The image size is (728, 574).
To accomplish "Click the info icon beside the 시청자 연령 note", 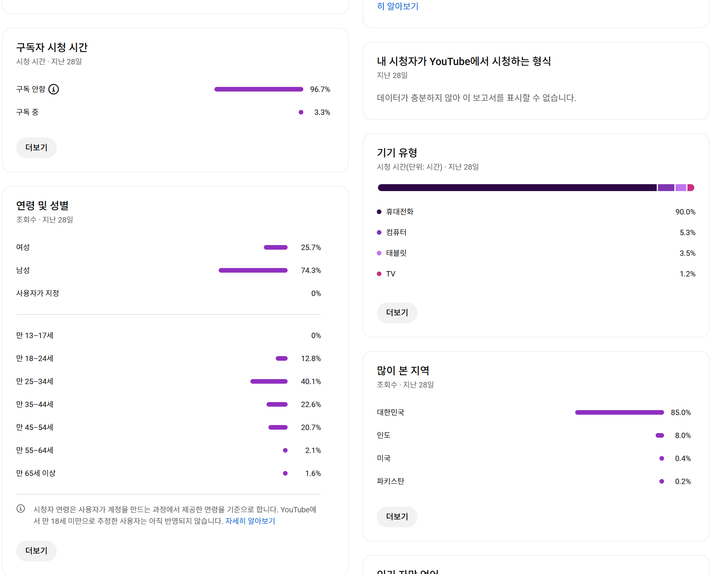I will click(x=21, y=509).
